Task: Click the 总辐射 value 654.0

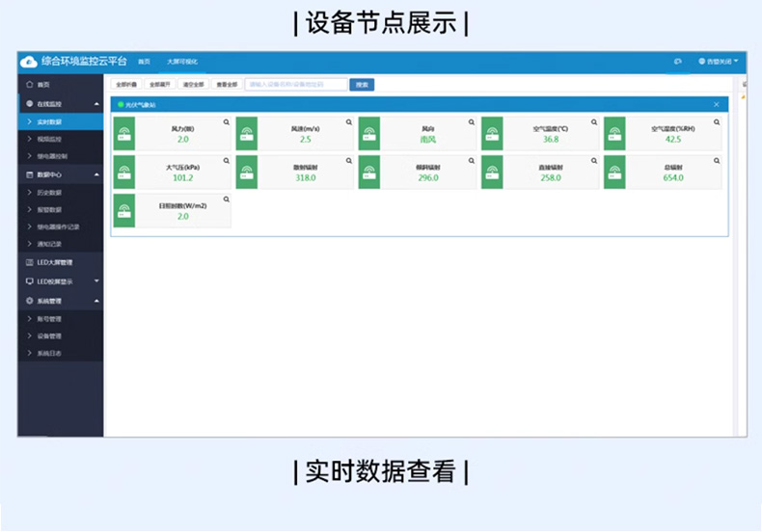Action: point(673,178)
